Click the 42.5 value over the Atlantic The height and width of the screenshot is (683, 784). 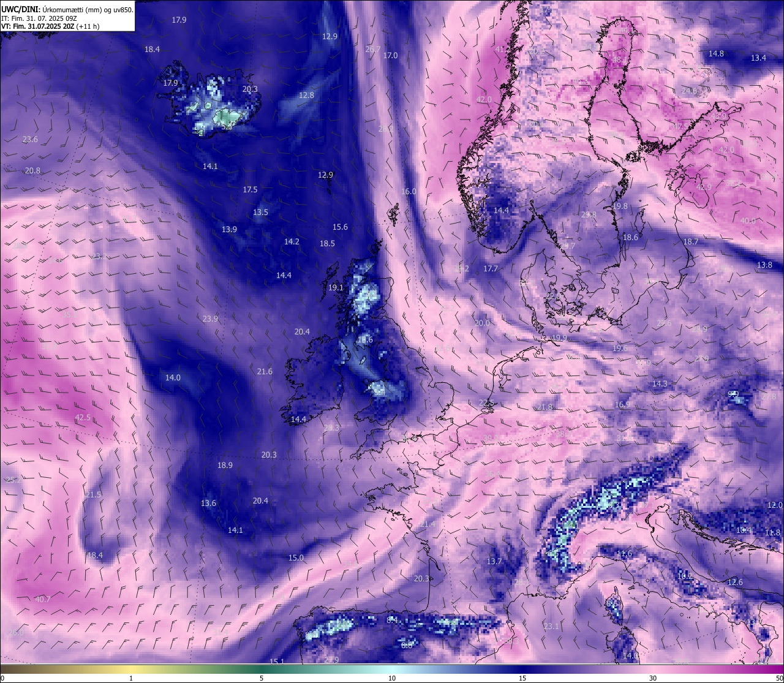click(83, 418)
